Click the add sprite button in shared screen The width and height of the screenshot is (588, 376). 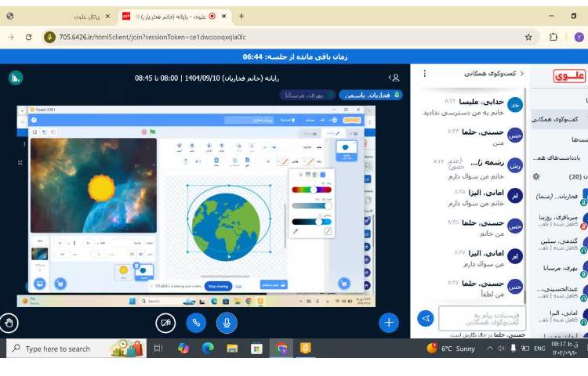click(60, 284)
